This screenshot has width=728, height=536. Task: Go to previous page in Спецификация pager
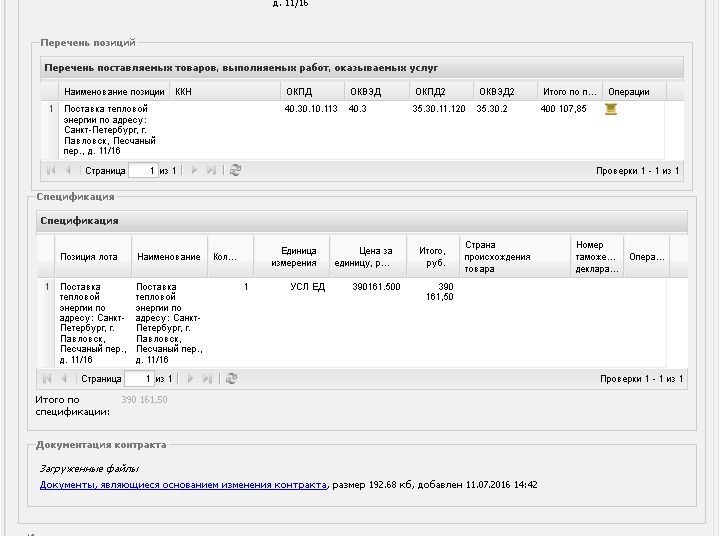[64, 379]
